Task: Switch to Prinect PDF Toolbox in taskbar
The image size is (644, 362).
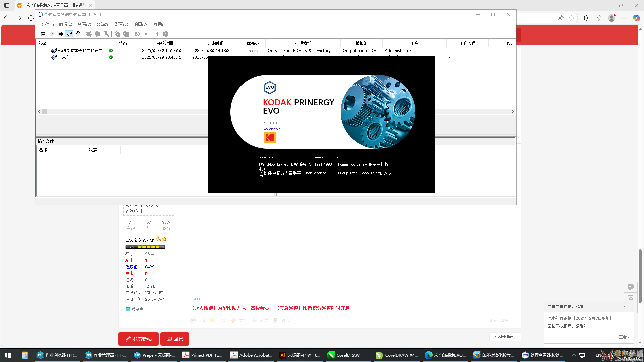Action: point(203,355)
